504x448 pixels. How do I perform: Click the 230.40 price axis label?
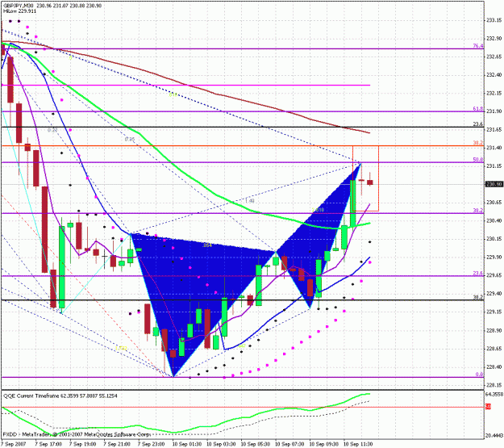click(494, 220)
